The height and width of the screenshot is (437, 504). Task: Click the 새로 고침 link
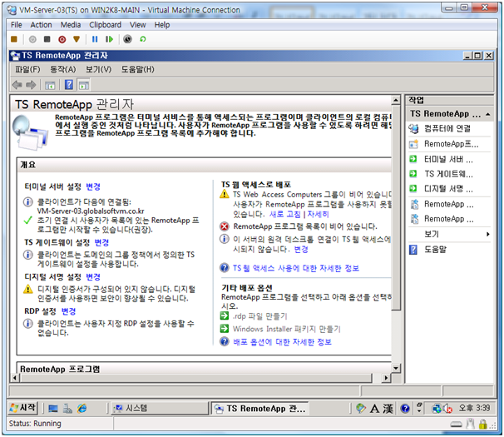[285, 214]
